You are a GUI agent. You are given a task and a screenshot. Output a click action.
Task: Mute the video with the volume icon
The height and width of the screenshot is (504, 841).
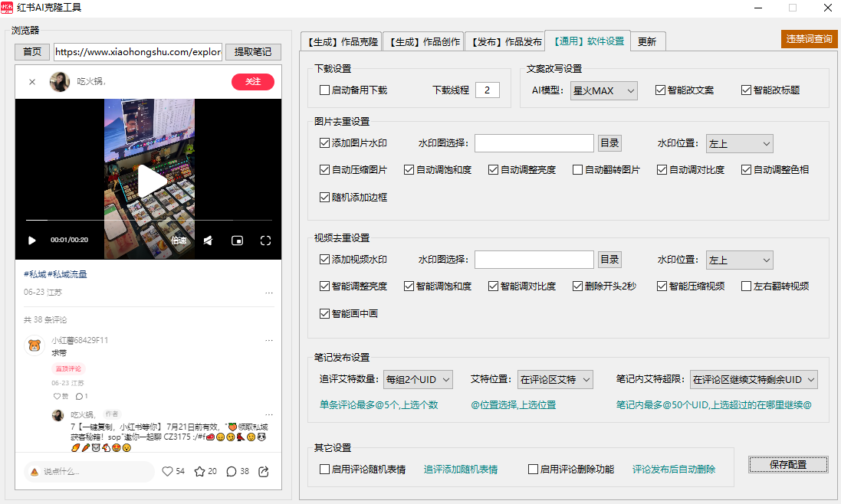coord(208,241)
